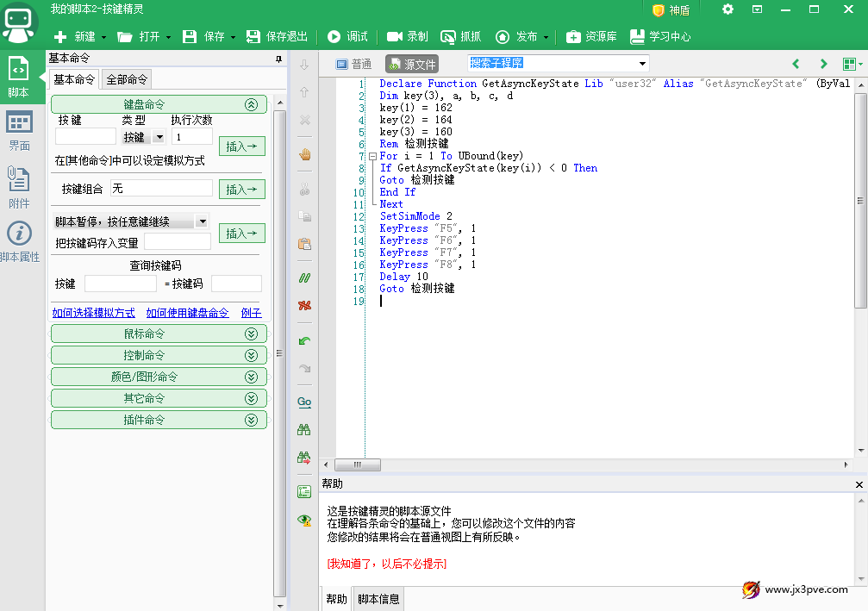Switch to the 普通 view tab
Image resolution: width=868 pixels, height=611 pixels.
coord(353,64)
